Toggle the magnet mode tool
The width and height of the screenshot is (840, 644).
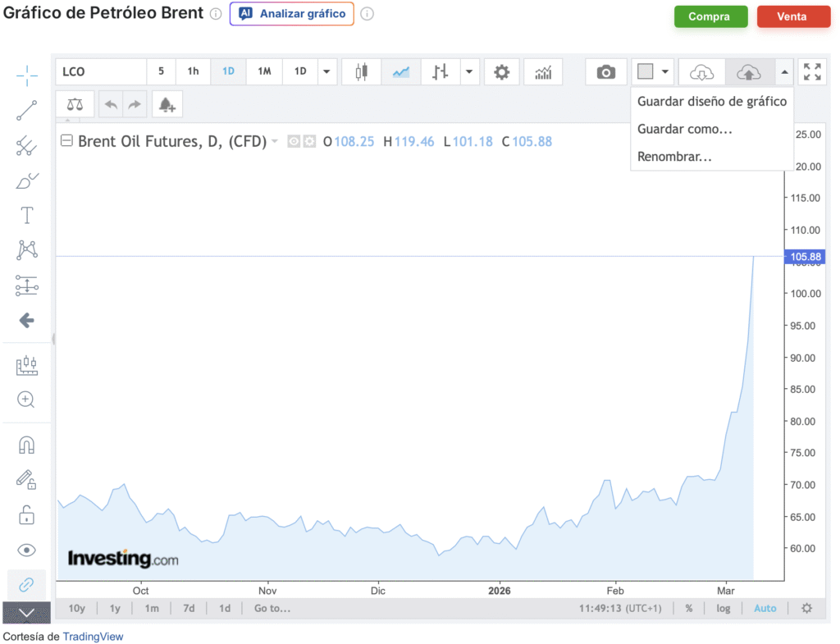coord(26,445)
